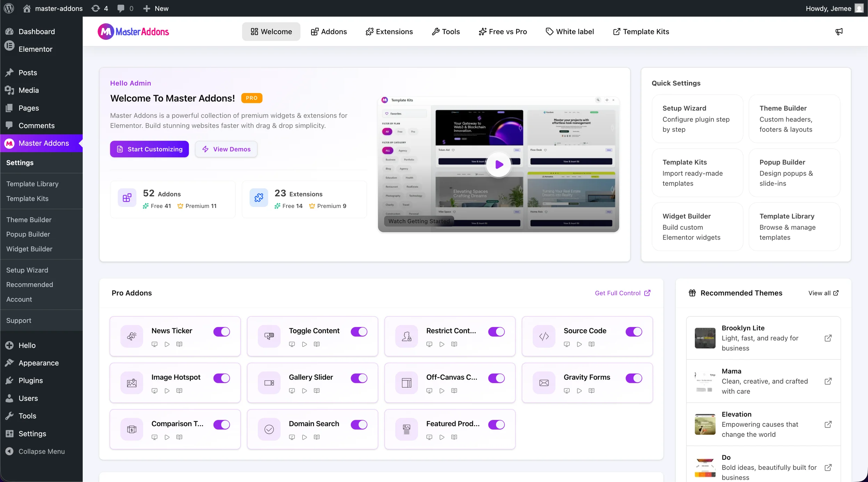Click the Restrict Content video play icon
868x482 pixels.
[x=442, y=344]
